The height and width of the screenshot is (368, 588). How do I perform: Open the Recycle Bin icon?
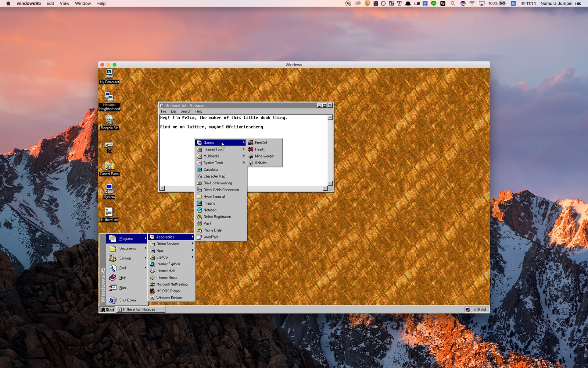[109, 123]
